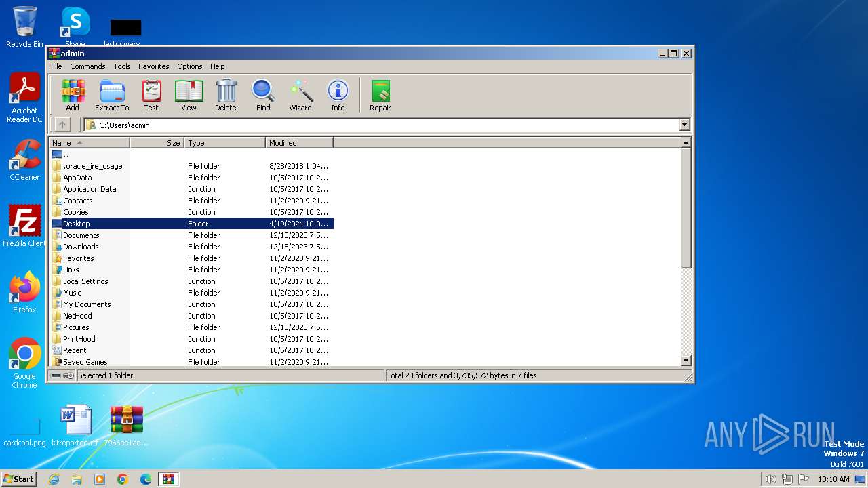Show archive Info icon
The image size is (868, 488).
(x=338, y=95)
